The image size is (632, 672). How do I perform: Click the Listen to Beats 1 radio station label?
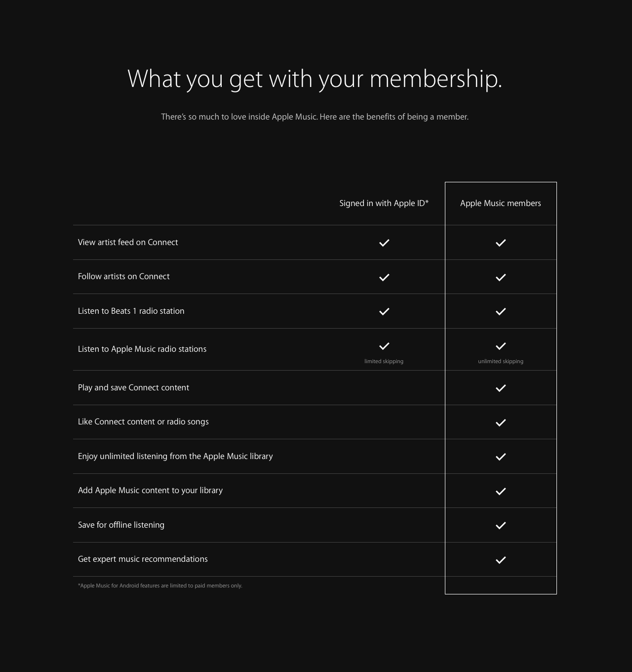[131, 311]
